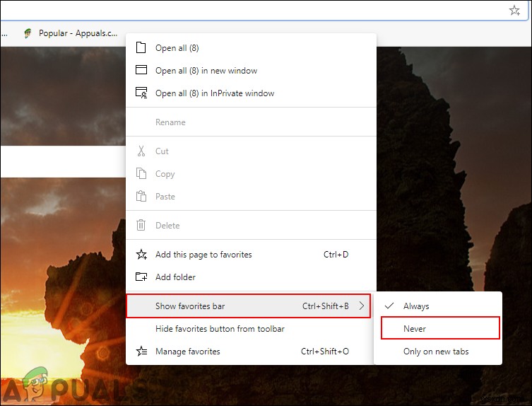Image resolution: width=532 pixels, height=406 pixels.
Task: Select Open all (8) menu entry
Action: [x=251, y=48]
